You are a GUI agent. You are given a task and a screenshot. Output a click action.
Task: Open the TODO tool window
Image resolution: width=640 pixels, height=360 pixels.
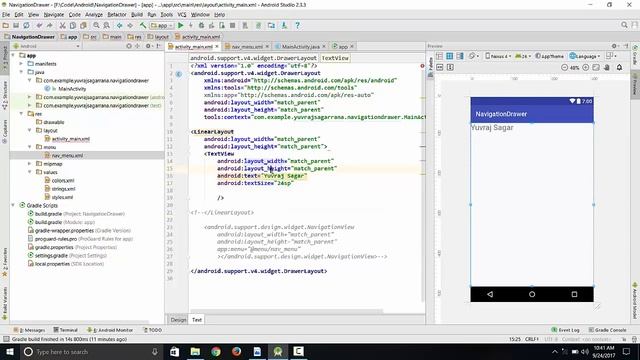[152, 330]
